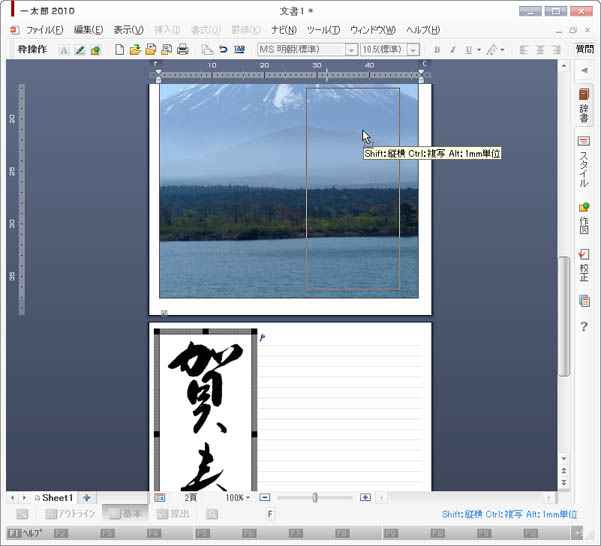The image size is (601, 546).
Task: Click the undo arrow icon
Action: tap(223, 49)
